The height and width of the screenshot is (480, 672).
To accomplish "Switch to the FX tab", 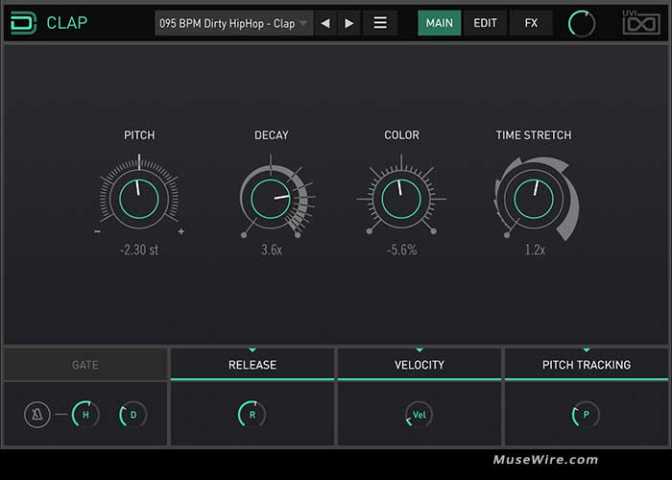I will [x=531, y=23].
